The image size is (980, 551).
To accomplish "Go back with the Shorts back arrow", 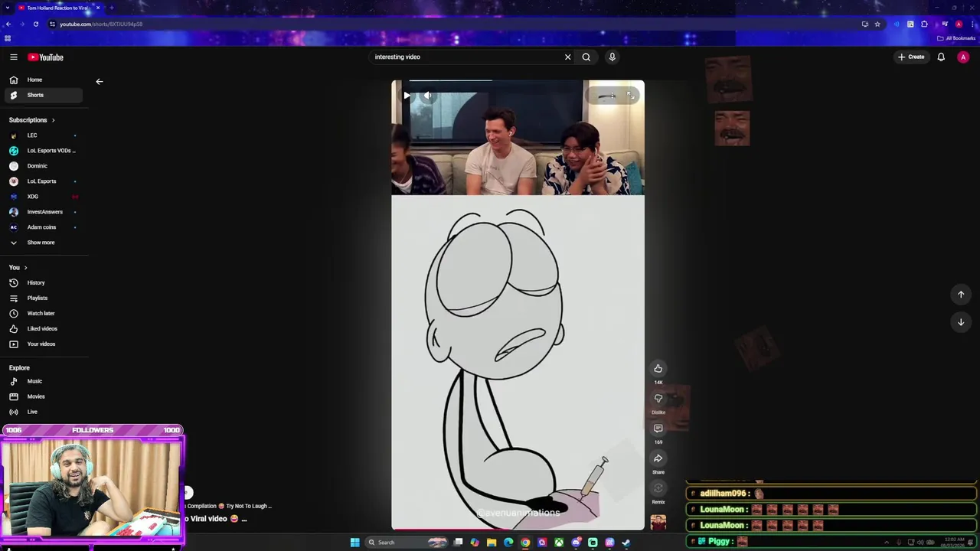I will point(99,81).
